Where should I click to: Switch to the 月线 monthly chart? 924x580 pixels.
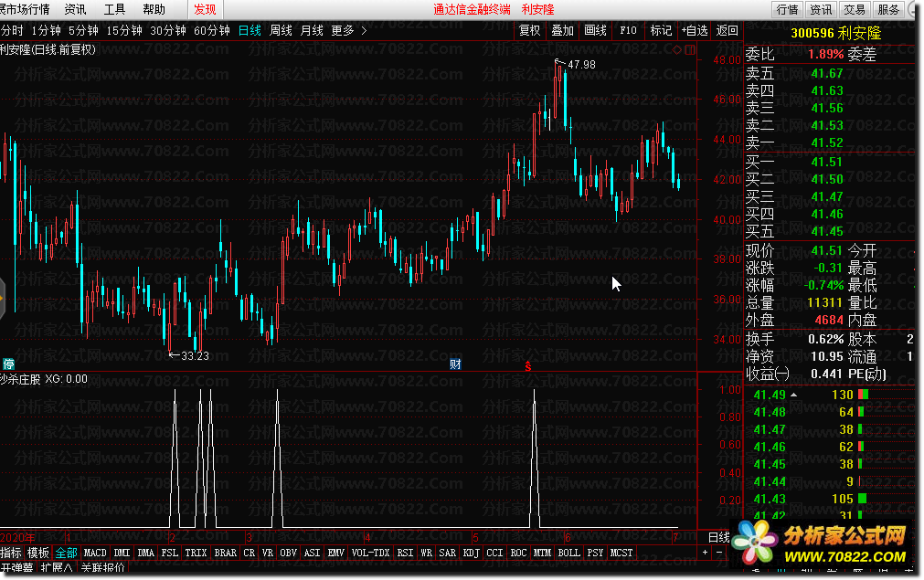coord(312,31)
